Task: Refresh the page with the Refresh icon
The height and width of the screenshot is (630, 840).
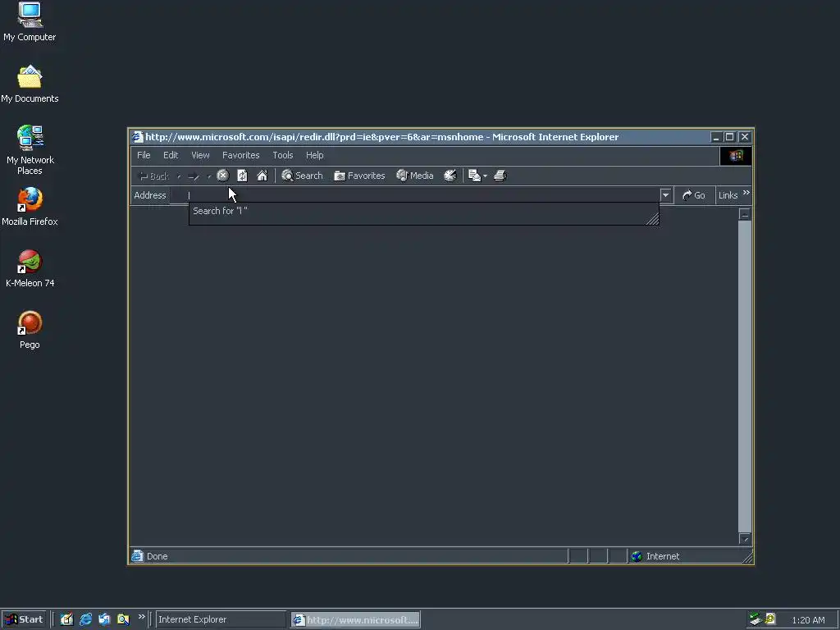Action: pos(242,176)
